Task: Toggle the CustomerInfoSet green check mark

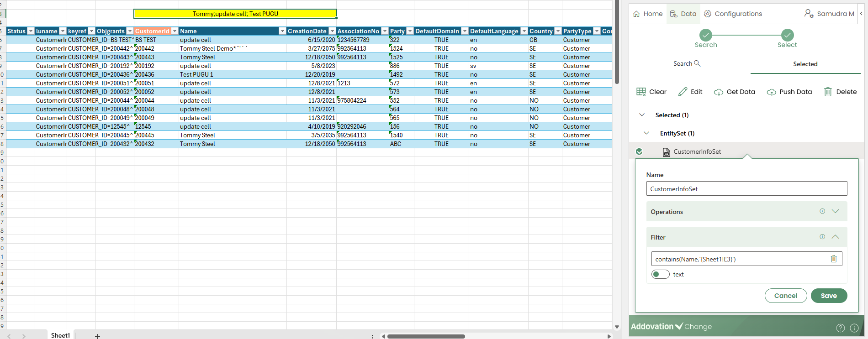Action: [x=639, y=151]
